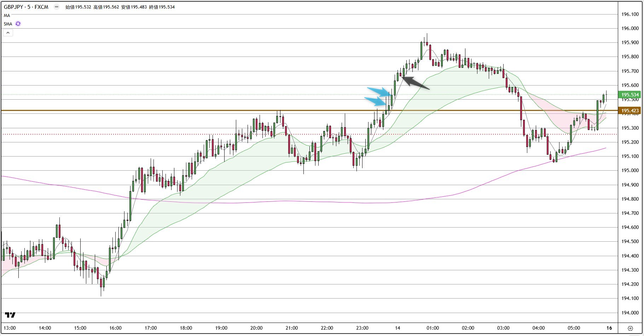
Task: Click date label 14 on the time axis
Action: (398, 328)
